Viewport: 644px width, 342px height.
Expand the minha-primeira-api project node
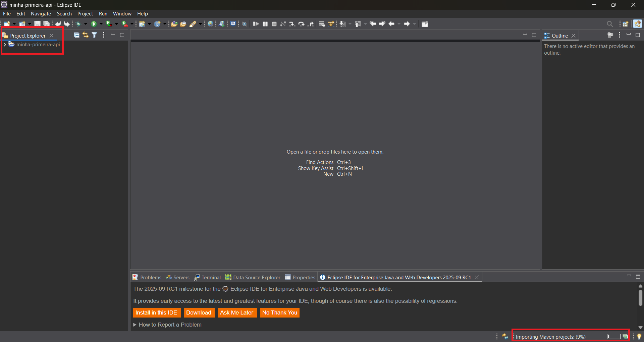[x=4, y=44]
